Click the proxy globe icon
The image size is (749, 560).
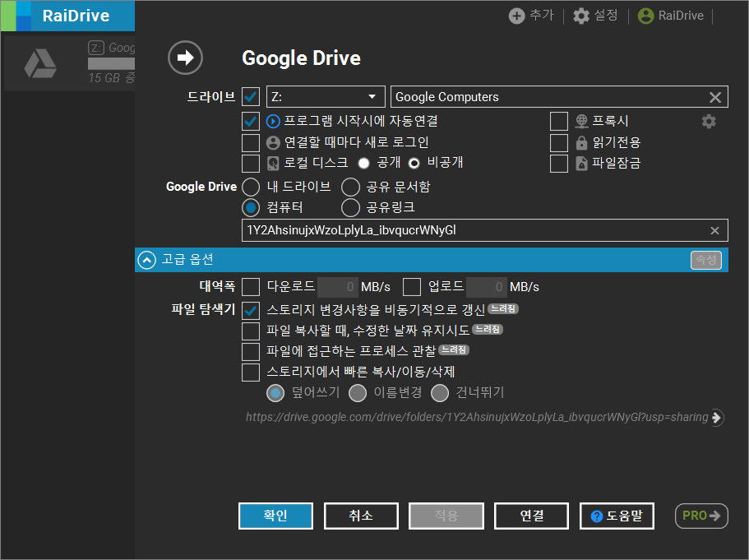tap(581, 122)
